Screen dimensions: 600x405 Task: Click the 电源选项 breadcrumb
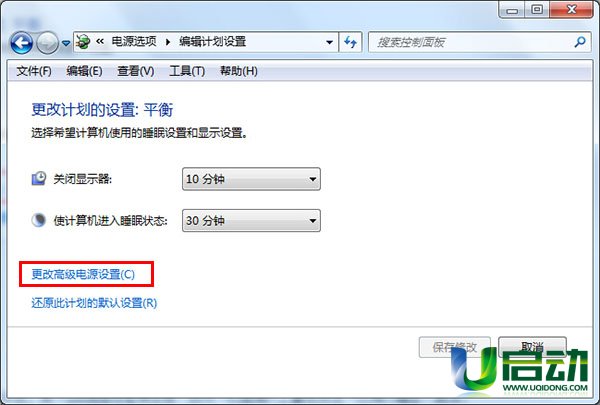coord(134,41)
